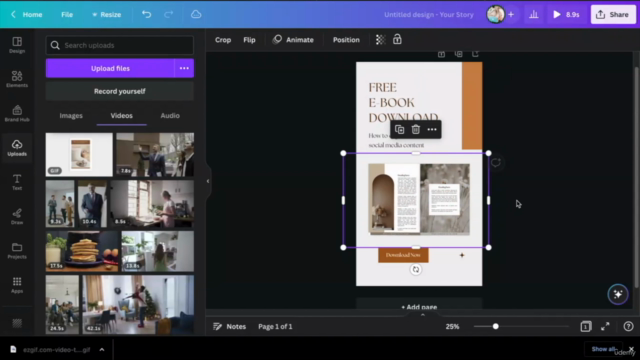Open the Brand Hub panel

point(17,113)
